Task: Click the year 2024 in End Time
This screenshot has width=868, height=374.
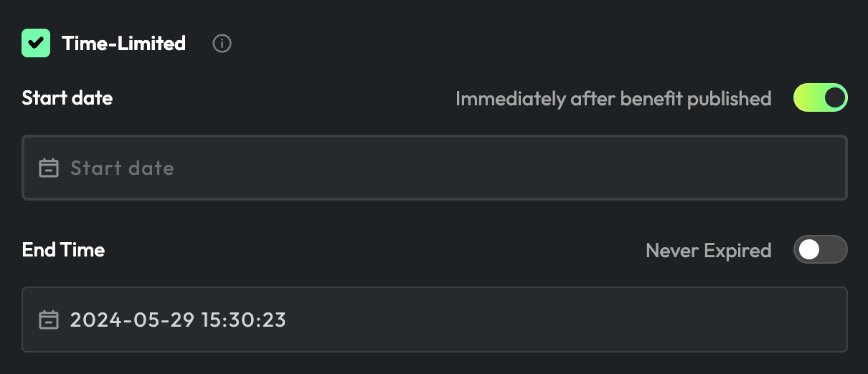Action: [93, 320]
